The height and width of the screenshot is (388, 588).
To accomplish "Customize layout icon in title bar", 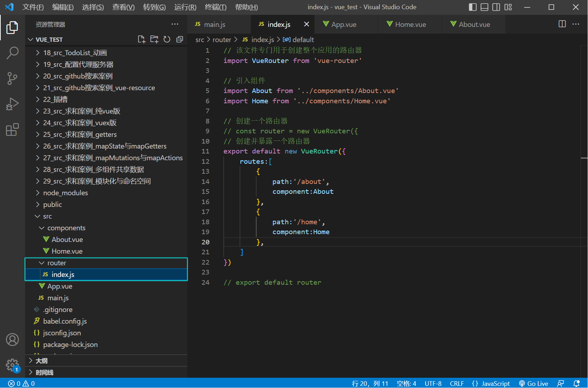I will [508, 7].
